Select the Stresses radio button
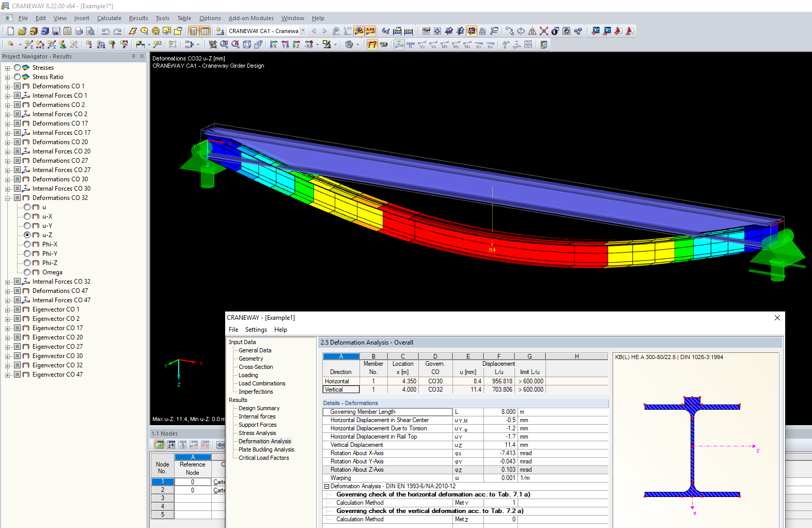This screenshot has height=528, width=812. [18, 68]
